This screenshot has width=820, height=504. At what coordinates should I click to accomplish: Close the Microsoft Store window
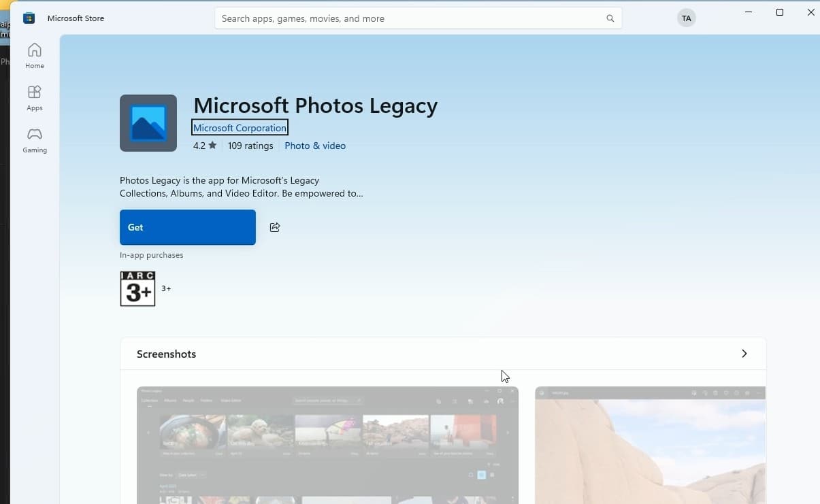[810, 12]
